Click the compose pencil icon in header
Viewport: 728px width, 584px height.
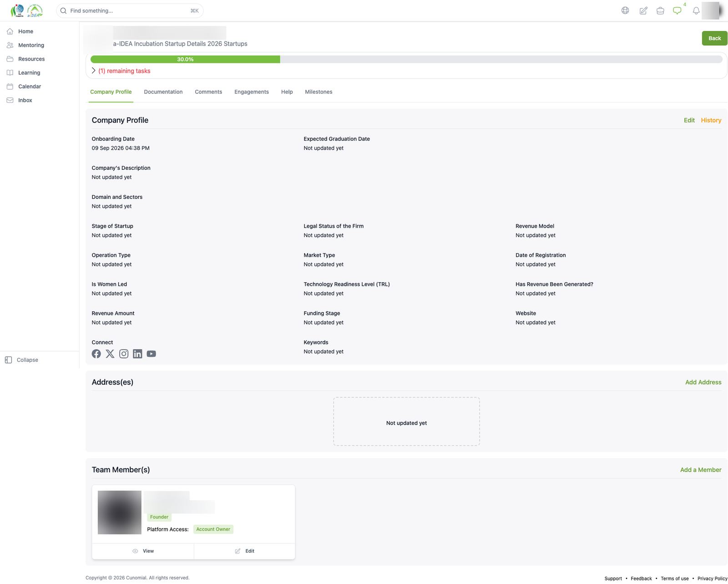(x=643, y=10)
